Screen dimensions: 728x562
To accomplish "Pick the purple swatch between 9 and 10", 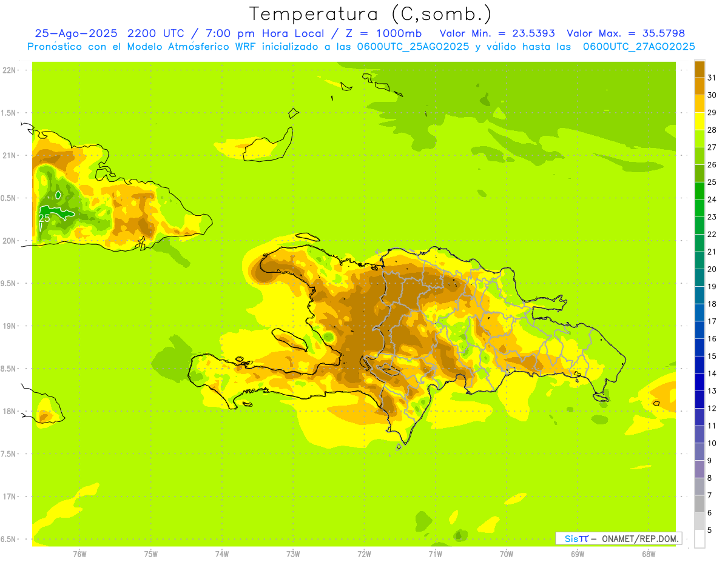I will (x=699, y=452).
